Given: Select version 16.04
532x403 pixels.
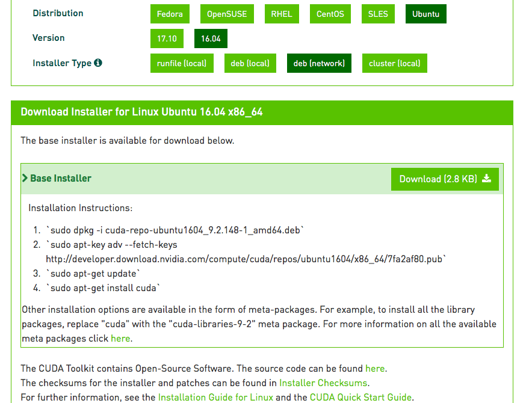Looking at the screenshot, I should coord(211,38).
